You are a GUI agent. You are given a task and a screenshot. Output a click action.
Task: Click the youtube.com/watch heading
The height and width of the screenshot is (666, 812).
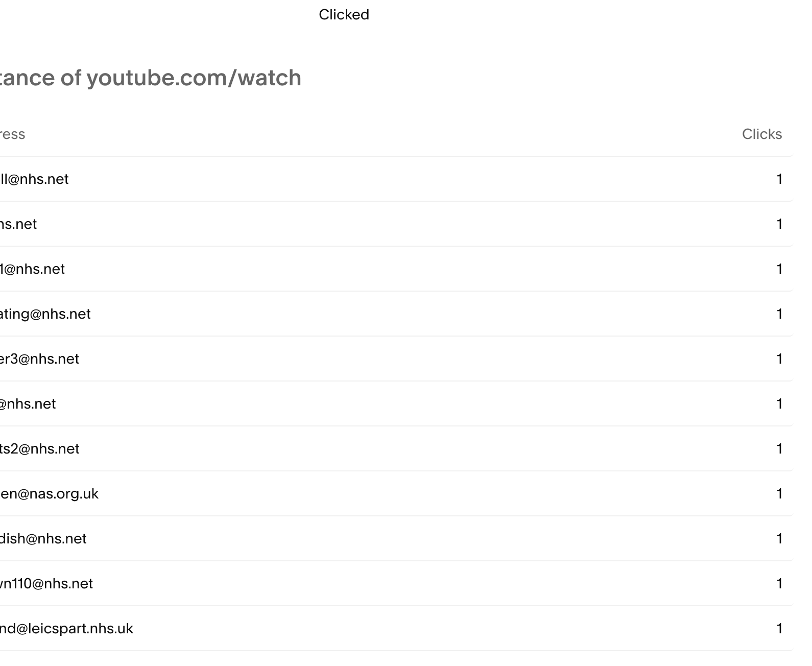[x=151, y=78]
